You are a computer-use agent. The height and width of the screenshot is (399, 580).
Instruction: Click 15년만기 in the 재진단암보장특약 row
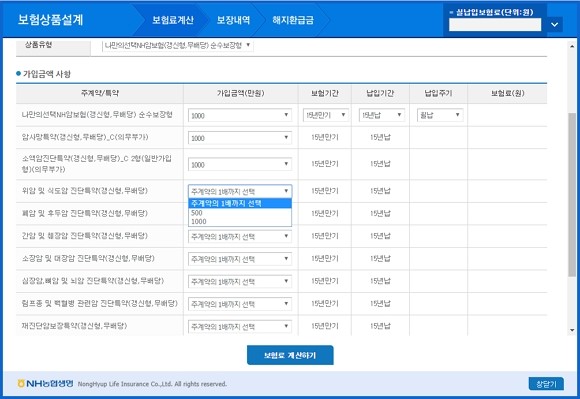[x=325, y=326]
